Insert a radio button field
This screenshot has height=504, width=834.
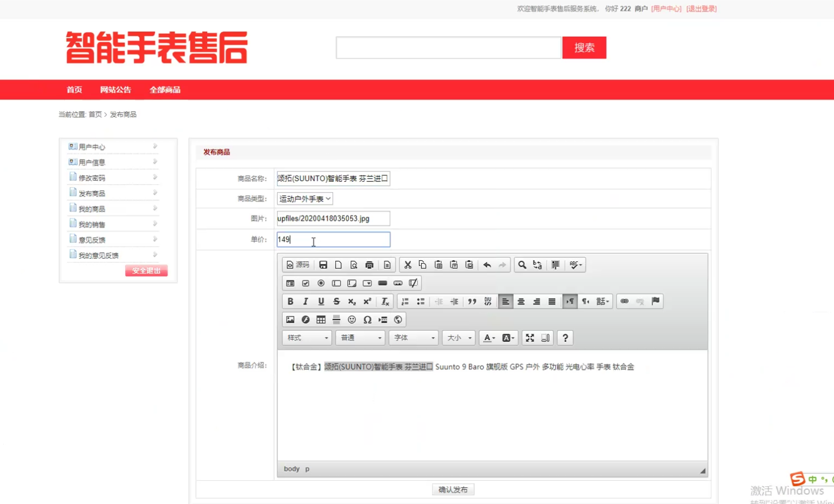coord(321,283)
